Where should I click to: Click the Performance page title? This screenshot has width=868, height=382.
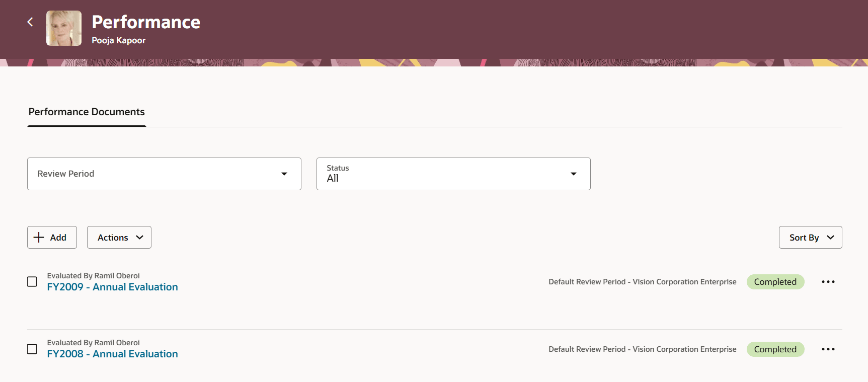click(x=146, y=22)
